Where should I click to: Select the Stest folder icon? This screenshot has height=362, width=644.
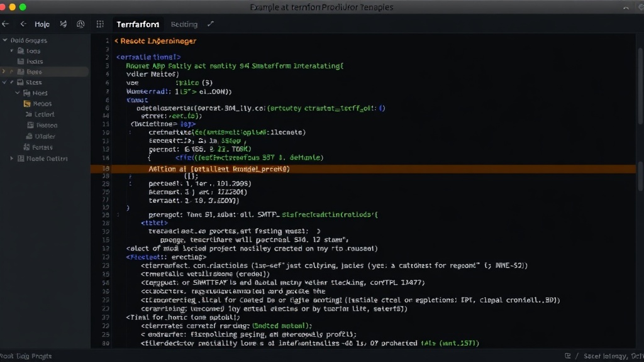(20, 82)
